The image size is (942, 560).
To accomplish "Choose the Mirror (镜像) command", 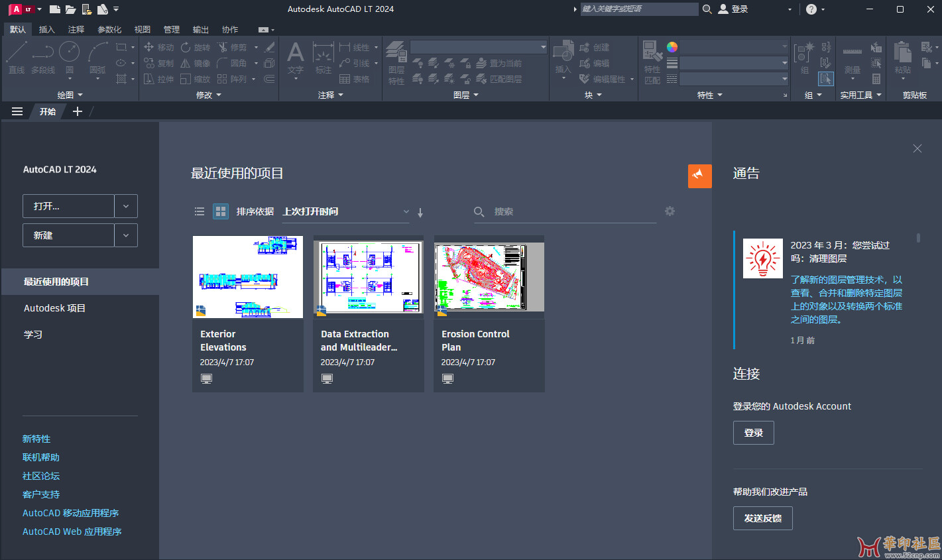I will point(196,63).
